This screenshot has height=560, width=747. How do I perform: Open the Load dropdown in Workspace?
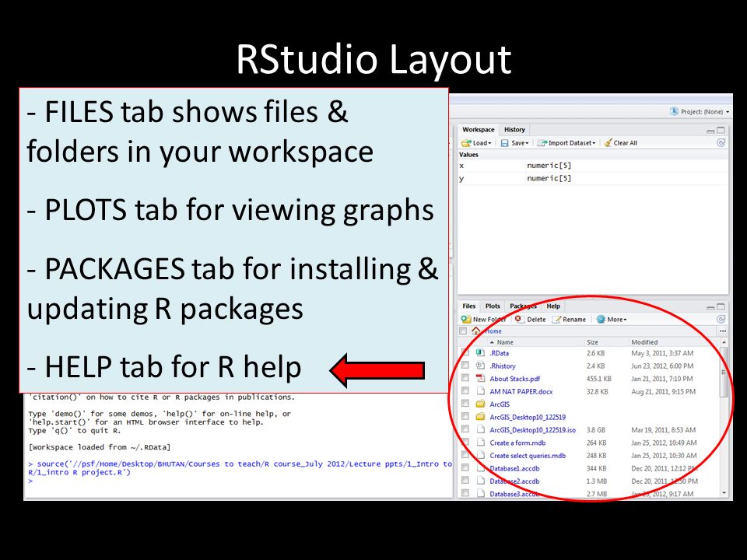click(476, 143)
